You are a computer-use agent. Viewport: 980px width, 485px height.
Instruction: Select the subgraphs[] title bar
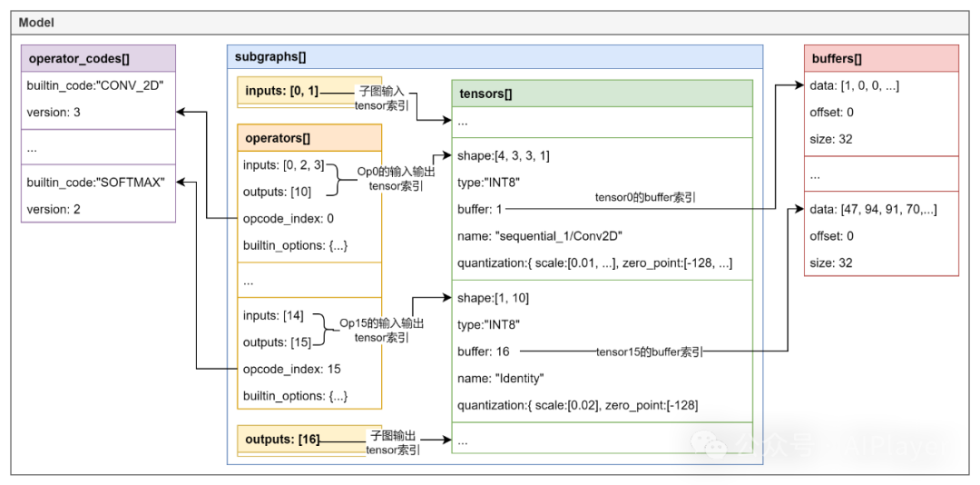(x=495, y=56)
